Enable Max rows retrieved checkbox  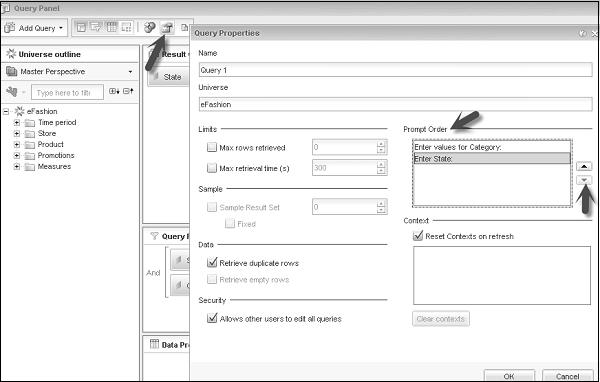pos(212,147)
